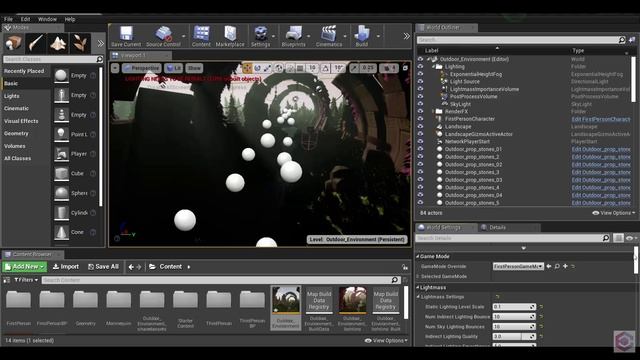The height and width of the screenshot is (360, 640).
Task: Select the Paint mode brush icon
Action: click(36, 43)
